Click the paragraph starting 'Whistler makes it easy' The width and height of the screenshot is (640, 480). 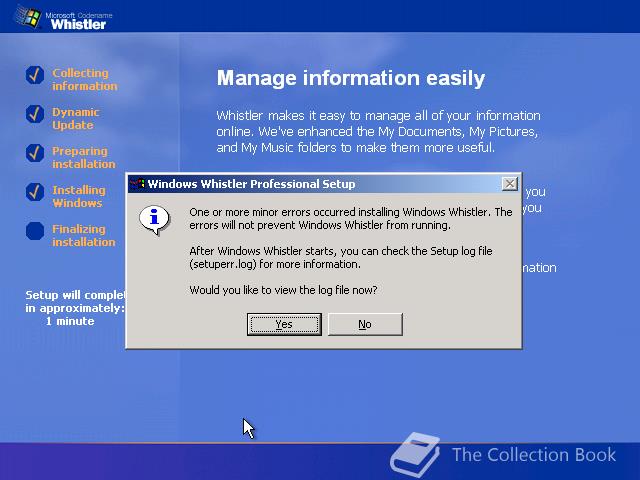[378, 131]
